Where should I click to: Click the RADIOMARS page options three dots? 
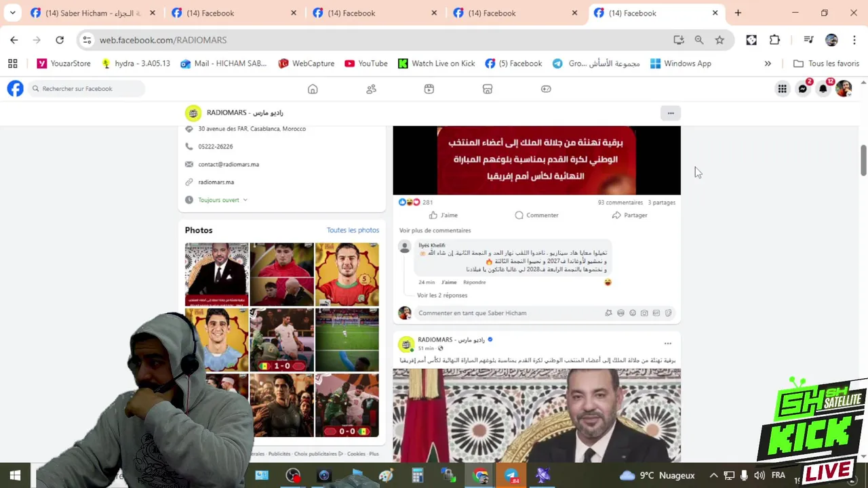[x=671, y=113]
